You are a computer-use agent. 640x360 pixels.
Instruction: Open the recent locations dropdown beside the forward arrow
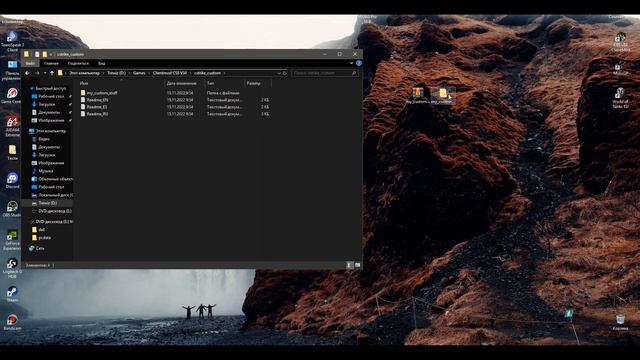point(44,73)
